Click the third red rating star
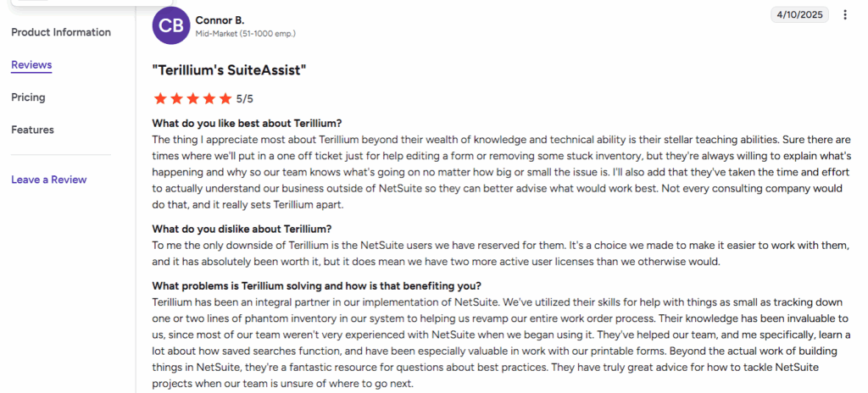The width and height of the screenshot is (868, 393). click(x=192, y=98)
